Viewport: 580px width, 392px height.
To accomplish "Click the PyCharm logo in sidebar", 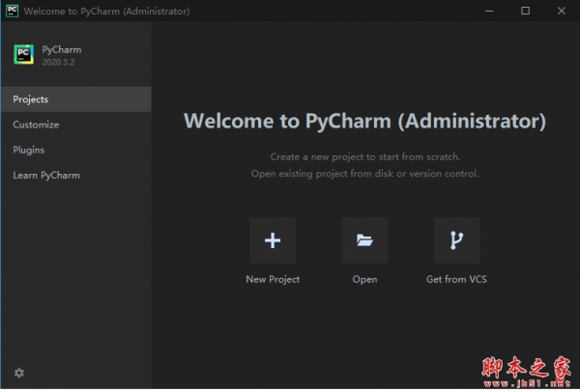I will [x=23, y=54].
